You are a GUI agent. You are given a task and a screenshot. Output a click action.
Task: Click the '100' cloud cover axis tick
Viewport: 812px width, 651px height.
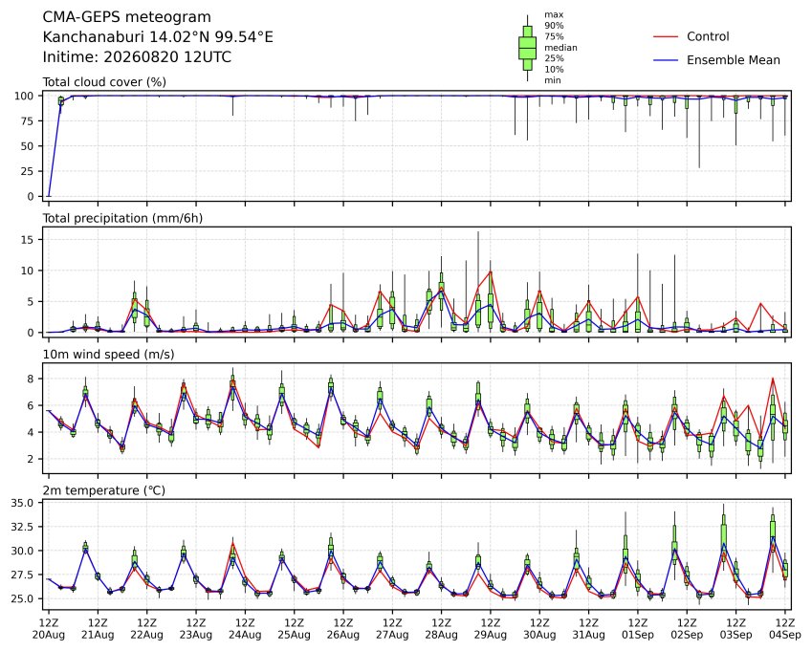tap(24, 96)
